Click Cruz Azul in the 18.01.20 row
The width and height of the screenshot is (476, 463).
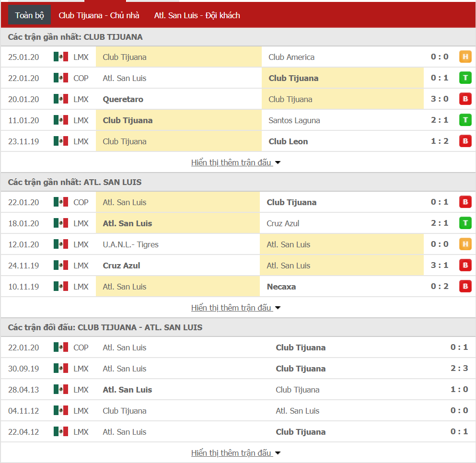[283, 223]
